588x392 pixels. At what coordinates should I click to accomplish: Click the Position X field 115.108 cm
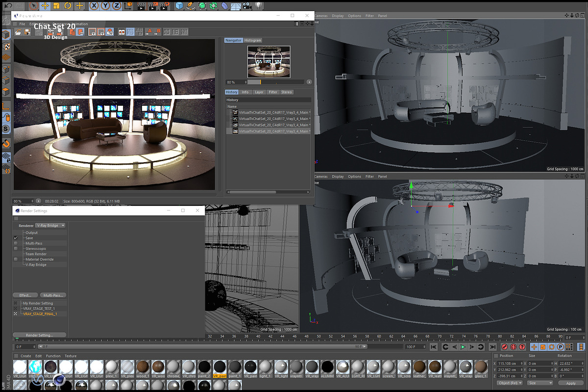[x=510, y=363]
